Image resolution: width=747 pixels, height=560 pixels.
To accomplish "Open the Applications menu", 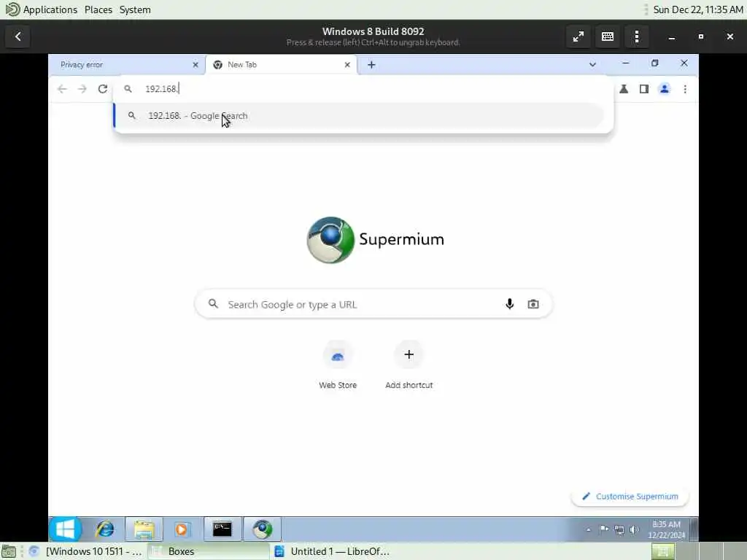I will pyautogui.click(x=42, y=9).
